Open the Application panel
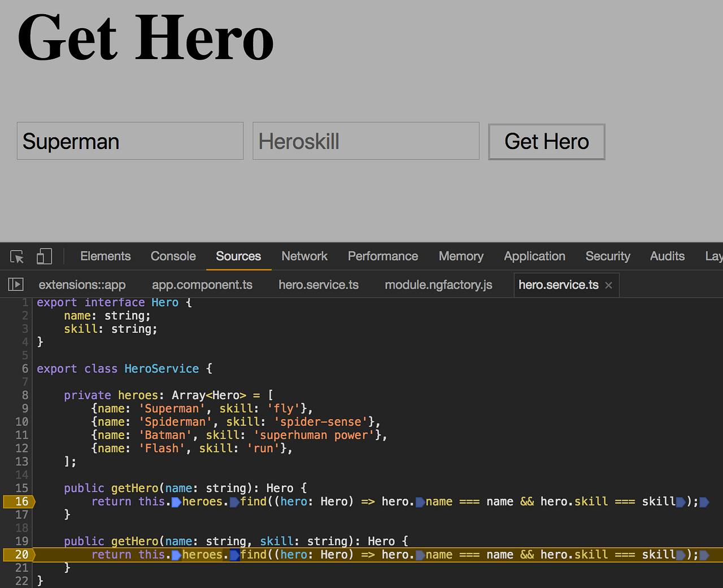The width and height of the screenshot is (723, 588). 534,256
